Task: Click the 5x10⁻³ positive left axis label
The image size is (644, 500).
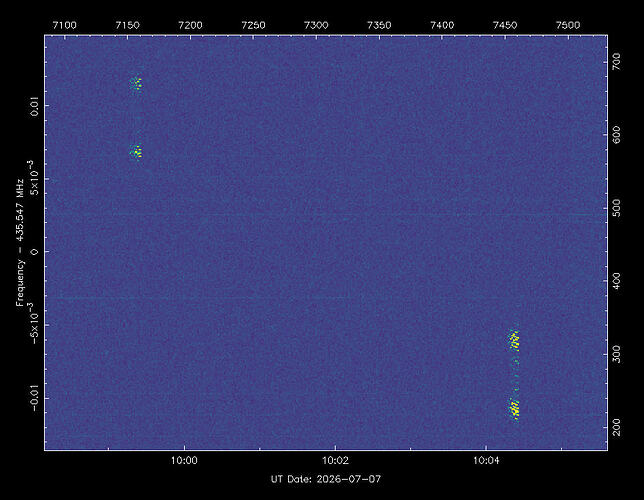Action: tap(33, 178)
